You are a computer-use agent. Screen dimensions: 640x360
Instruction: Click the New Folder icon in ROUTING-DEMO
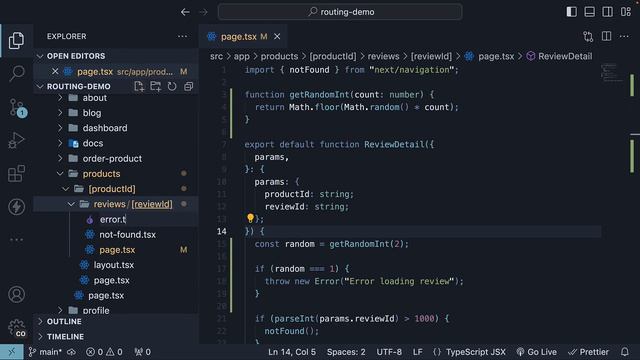click(156, 86)
